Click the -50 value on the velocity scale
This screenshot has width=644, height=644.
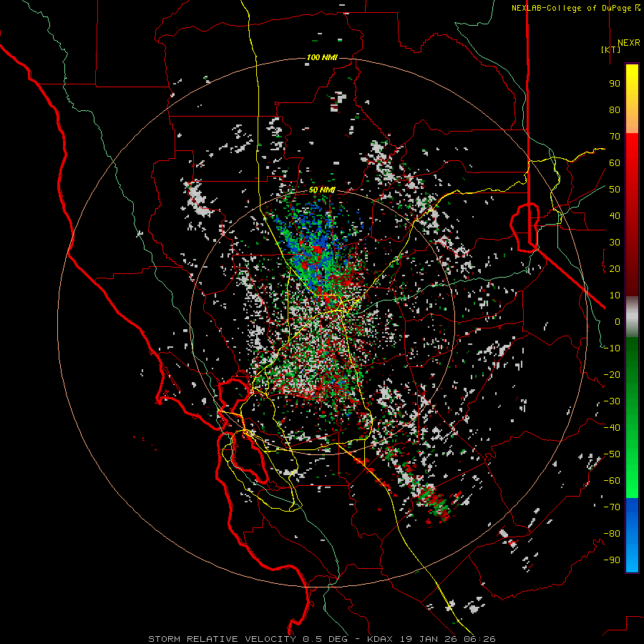(x=612, y=454)
